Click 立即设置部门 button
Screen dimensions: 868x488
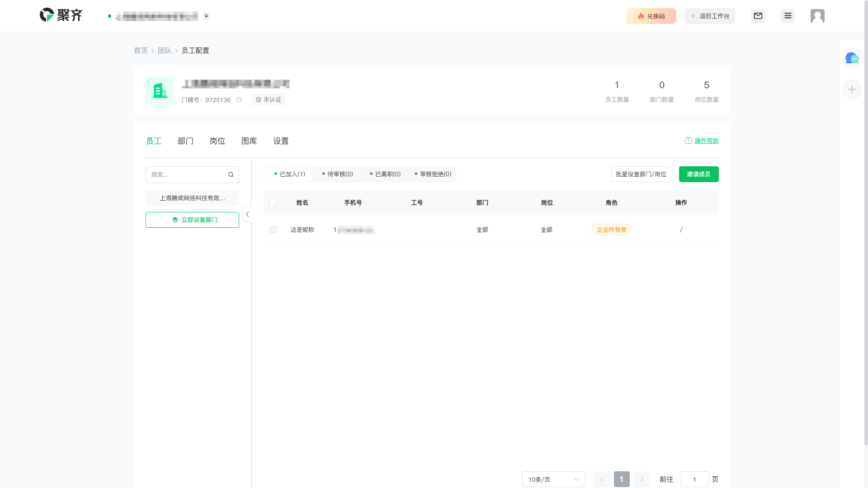tap(192, 220)
